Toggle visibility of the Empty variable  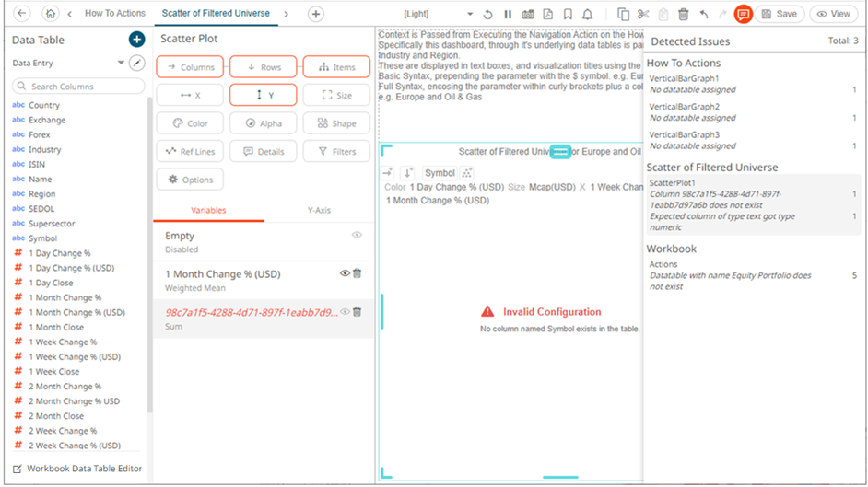(356, 236)
